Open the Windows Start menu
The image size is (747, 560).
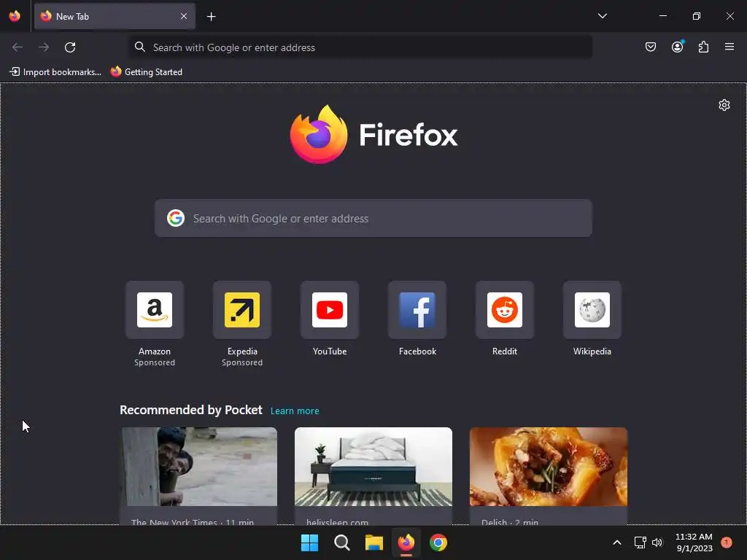coord(309,542)
